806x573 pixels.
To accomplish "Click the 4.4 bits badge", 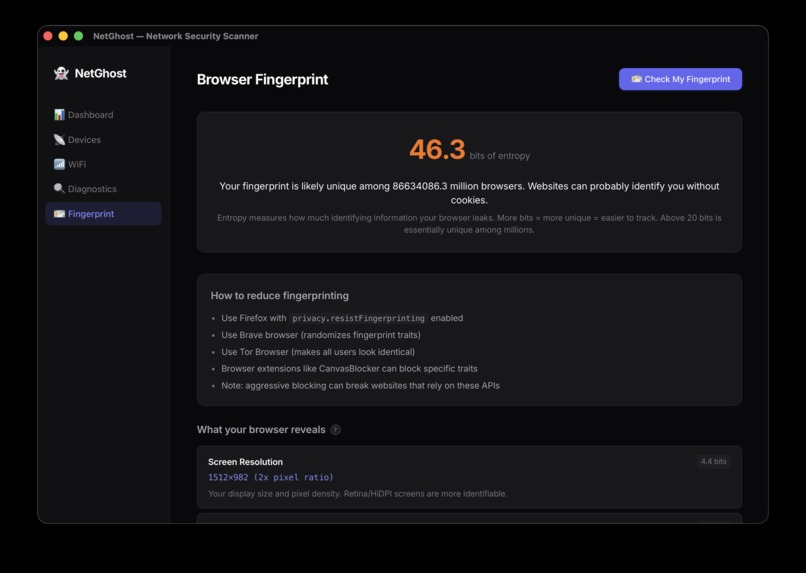I will (713, 461).
